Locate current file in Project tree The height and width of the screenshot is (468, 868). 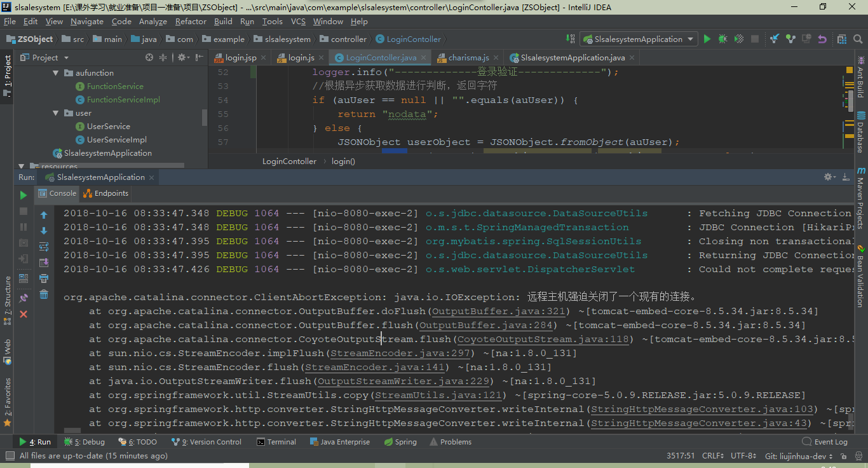point(149,57)
